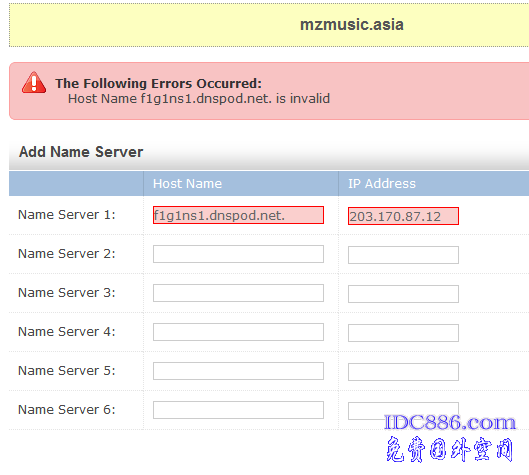Image resolution: width=529 pixels, height=475 pixels.
Task: Click the red error warning icon
Action: pyautogui.click(x=34, y=83)
